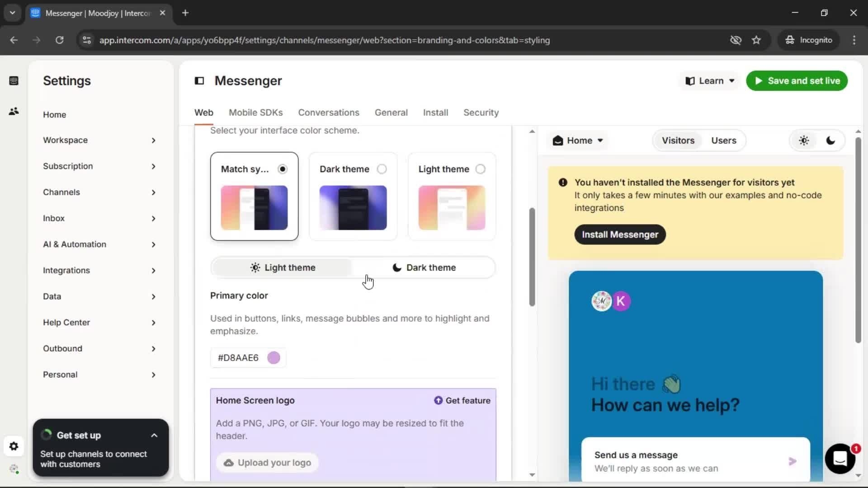
Task: Expand the Personal settings section
Action: [99, 375]
